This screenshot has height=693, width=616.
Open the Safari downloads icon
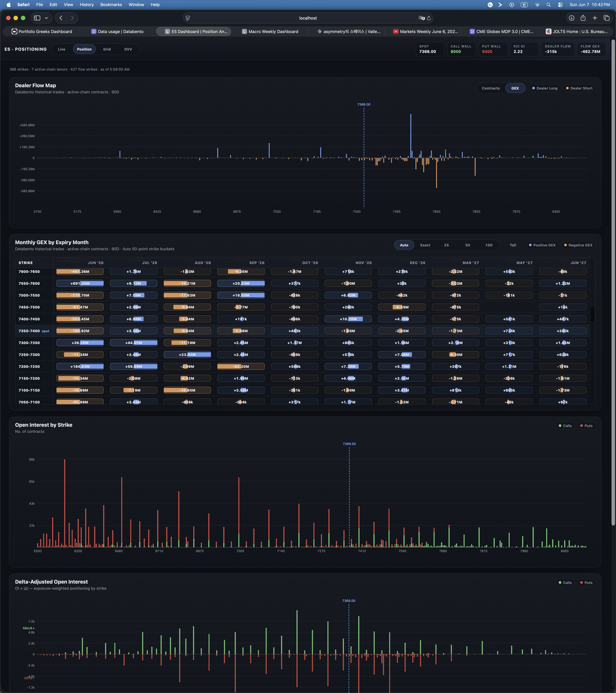(572, 18)
